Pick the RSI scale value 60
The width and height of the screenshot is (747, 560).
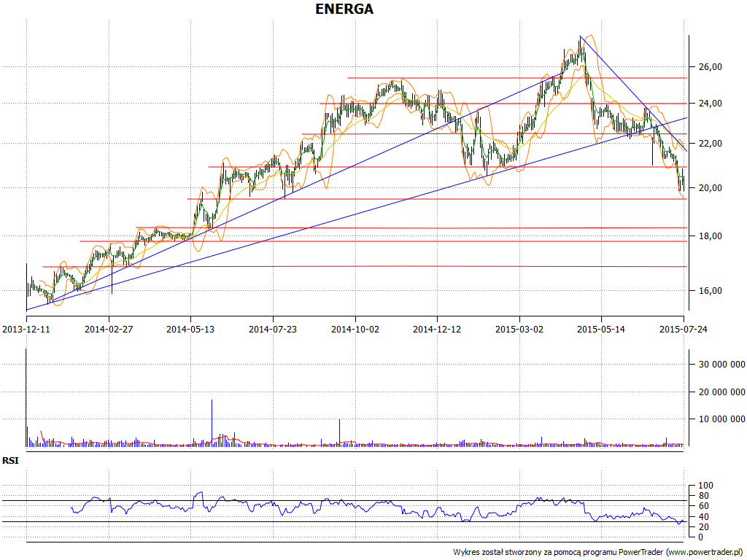click(x=703, y=506)
